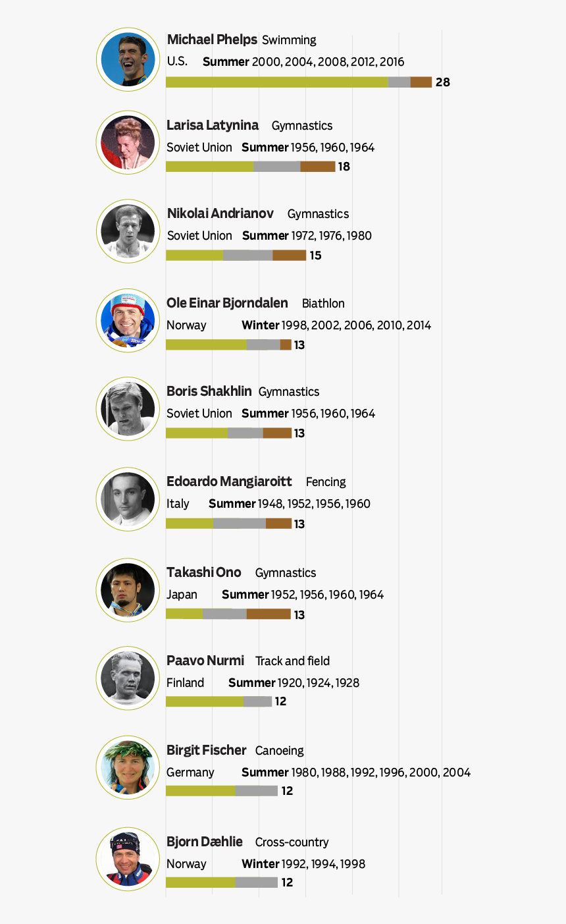The image size is (566, 924).
Task: Click Michael Phelps's portrait photo
Action: point(128,59)
